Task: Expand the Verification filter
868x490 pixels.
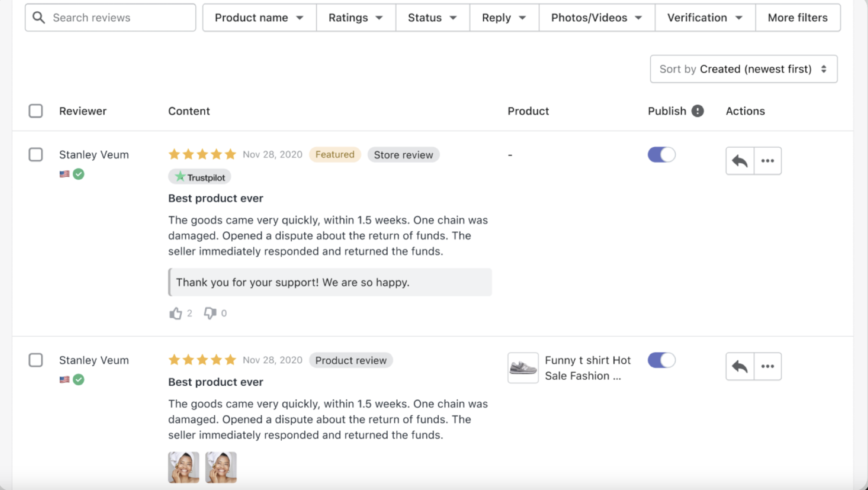Action: click(704, 17)
